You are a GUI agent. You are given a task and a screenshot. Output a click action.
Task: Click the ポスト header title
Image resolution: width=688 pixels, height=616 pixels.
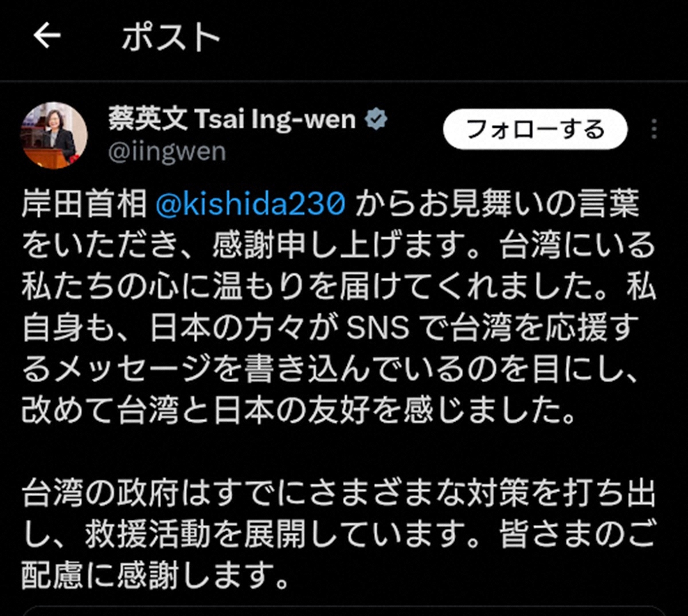(170, 38)
